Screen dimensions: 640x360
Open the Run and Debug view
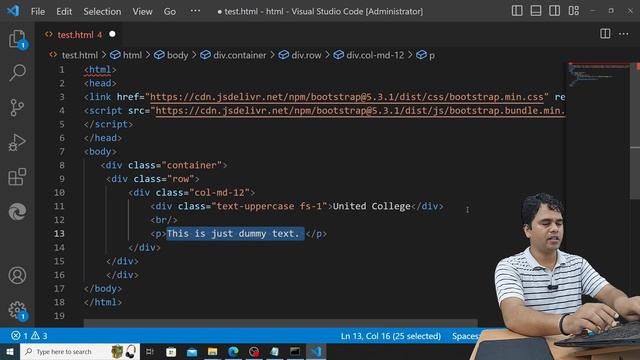[x=17, y=142]
